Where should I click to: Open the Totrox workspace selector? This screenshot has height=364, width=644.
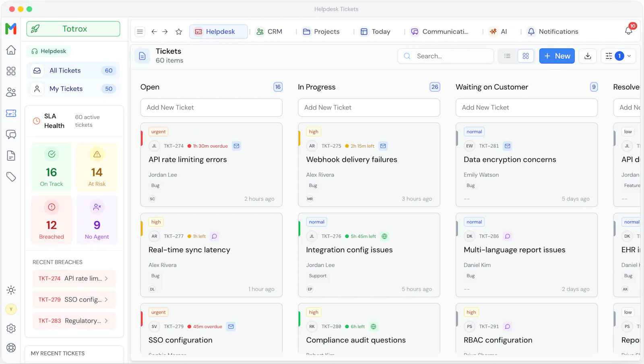click(73, 29)
